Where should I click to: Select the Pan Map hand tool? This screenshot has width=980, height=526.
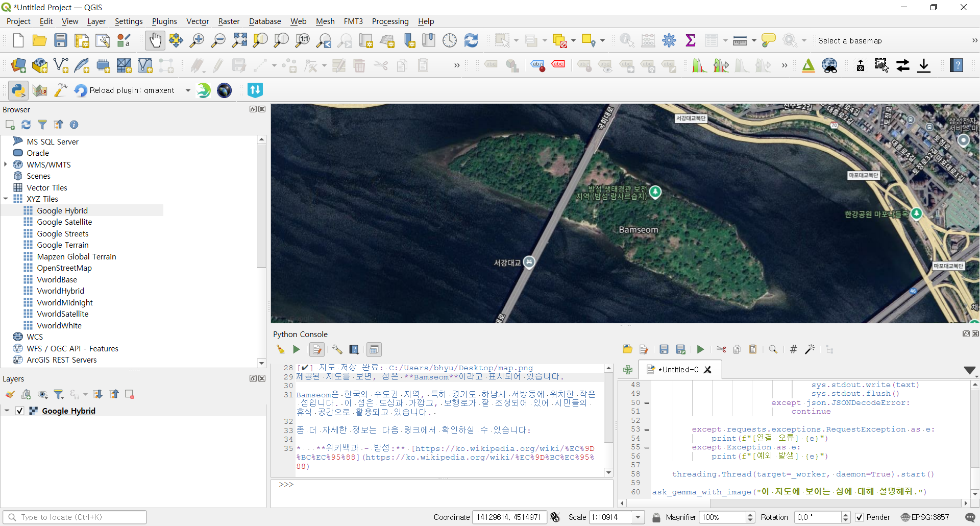click(155, 40)
